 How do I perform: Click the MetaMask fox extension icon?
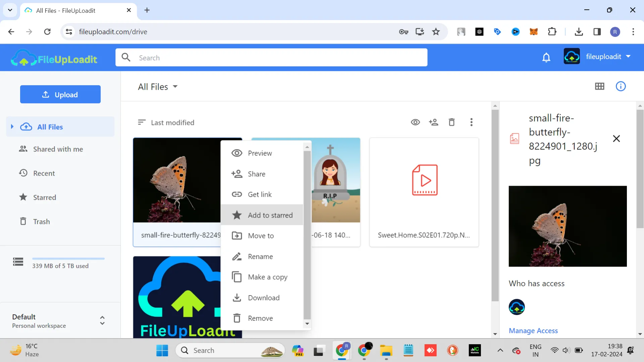point(534,32)
